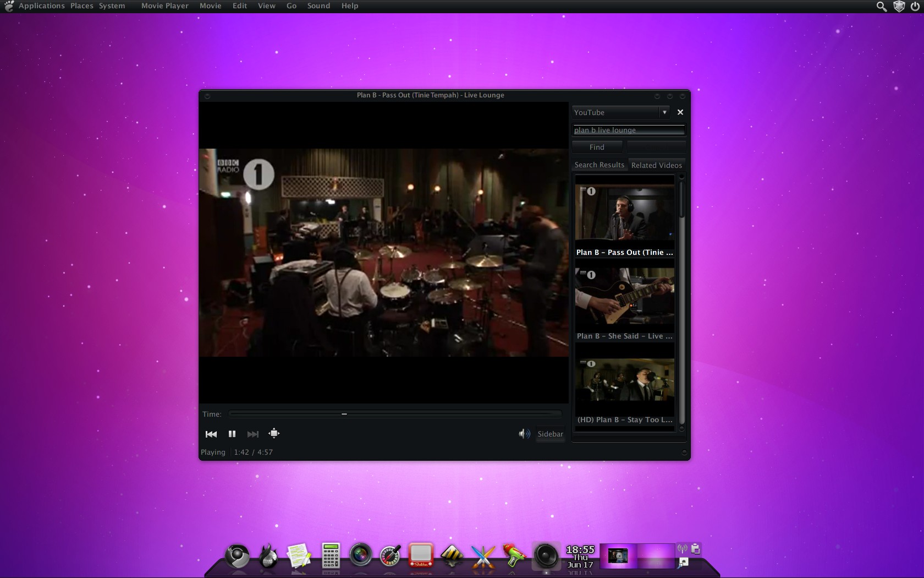Screen dimensions: 924x578
Task: Click the GNOME foot logo in top panel
Action: coord(9,6)
